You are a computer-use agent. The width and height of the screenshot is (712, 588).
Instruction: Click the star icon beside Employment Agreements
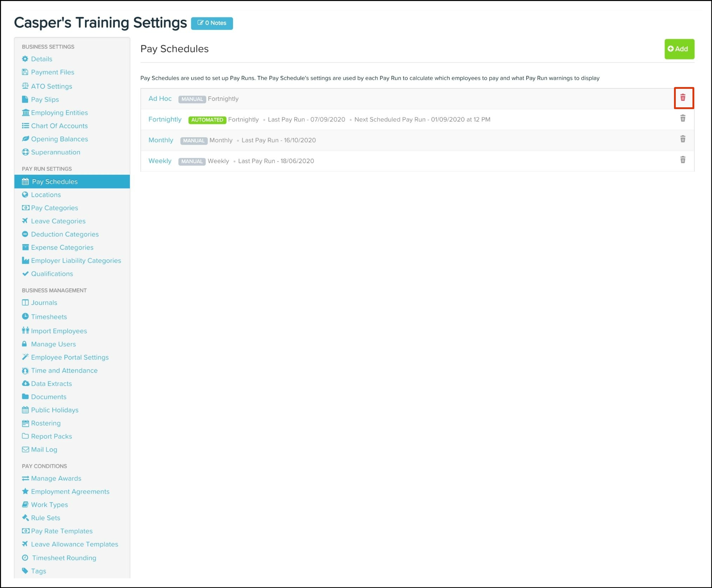point(25,491)
